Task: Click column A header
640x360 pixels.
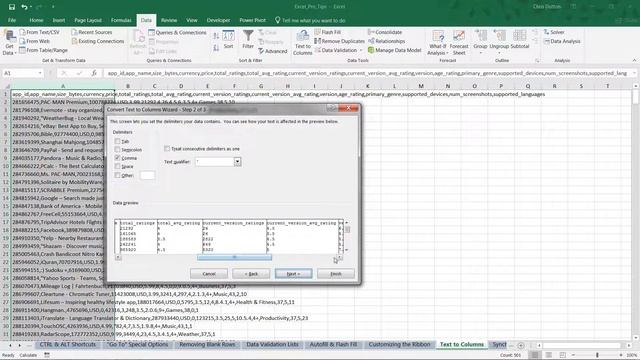Action: (63, 86)
